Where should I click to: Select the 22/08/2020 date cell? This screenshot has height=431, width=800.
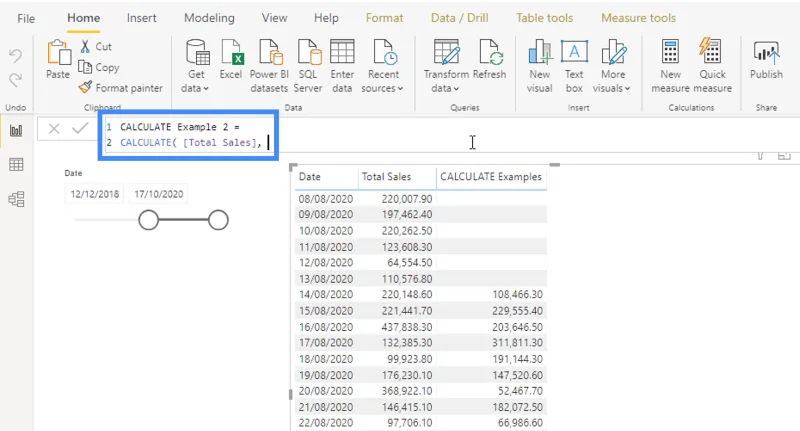point(326,423)
